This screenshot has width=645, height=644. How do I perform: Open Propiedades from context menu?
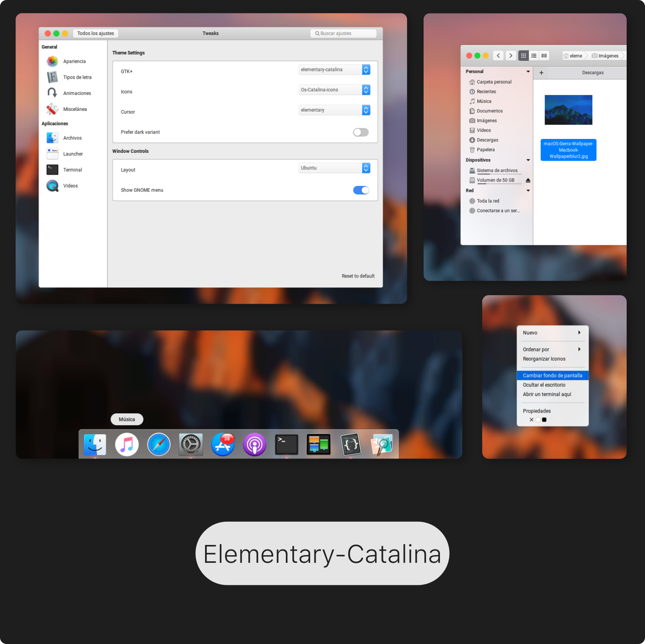coord(552,411)
